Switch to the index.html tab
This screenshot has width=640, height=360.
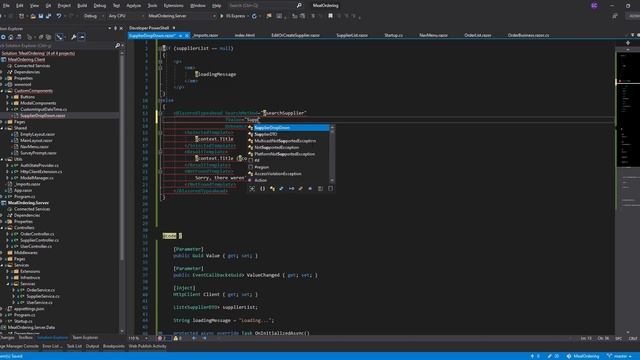tap(244, 36)
